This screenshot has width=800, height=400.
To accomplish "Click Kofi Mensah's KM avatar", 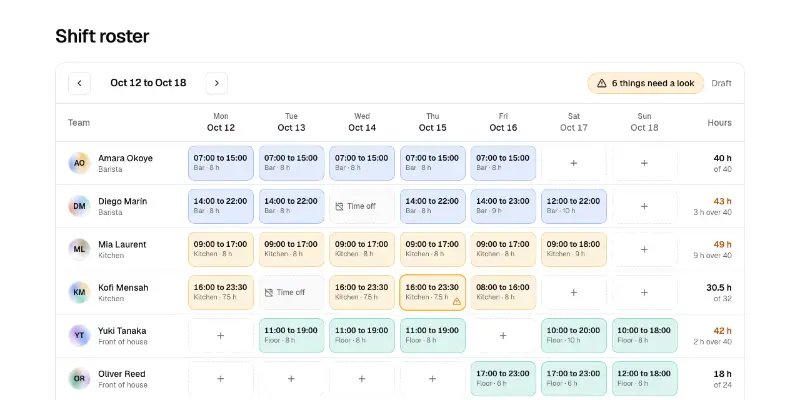I will pyautogui.click(x=79, y=292).
